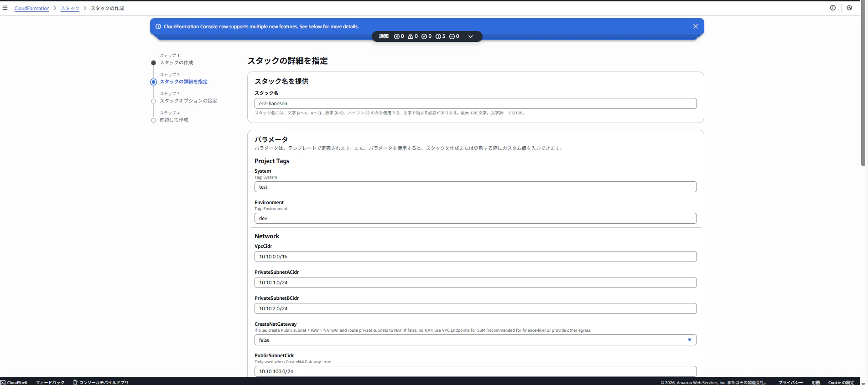Image resolution: width=868 pixels, height=385 pixels.
Task: Click the パラメータ section heading
Action: click(271, 139)
